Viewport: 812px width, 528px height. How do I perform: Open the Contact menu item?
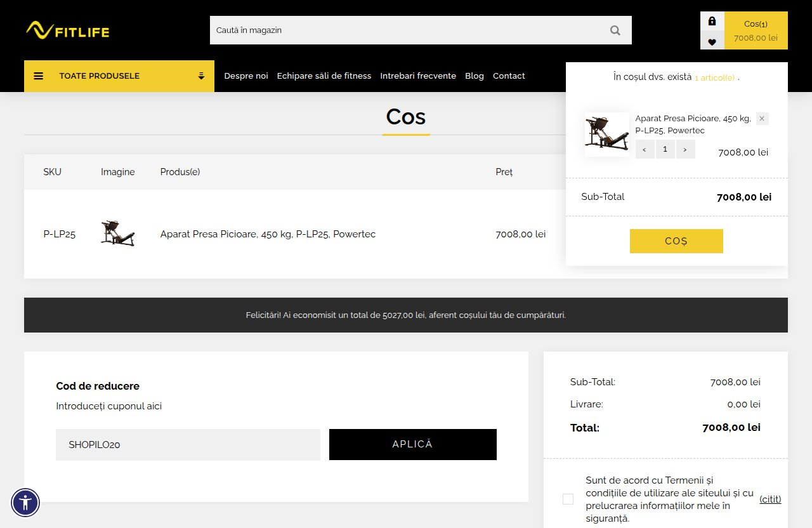[509, 76]
